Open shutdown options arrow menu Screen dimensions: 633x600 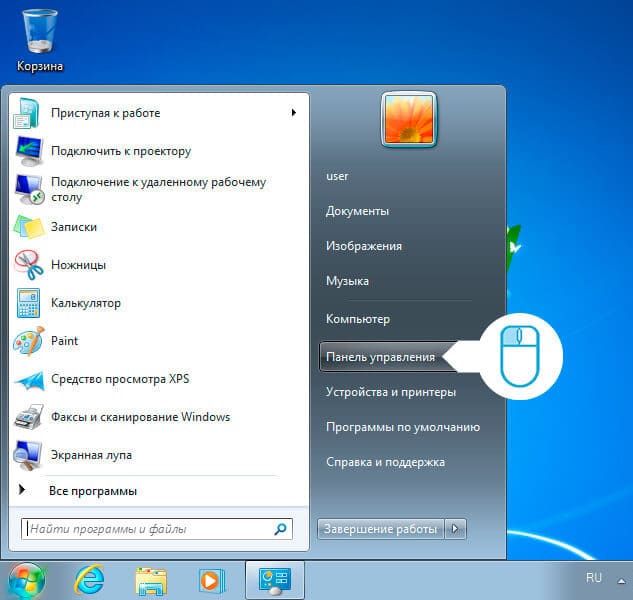[x=455, y=529]
